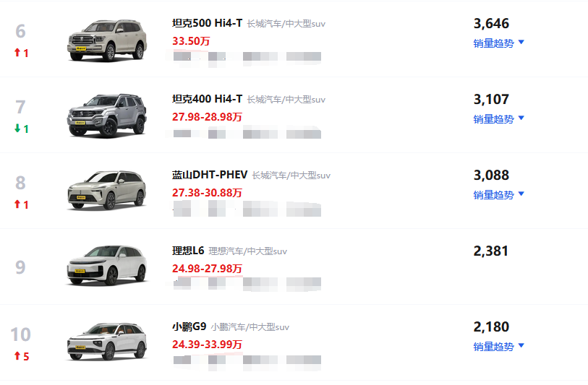Click the 27.98-28.98万 price range
588x385 pixels.
(207, 116)
